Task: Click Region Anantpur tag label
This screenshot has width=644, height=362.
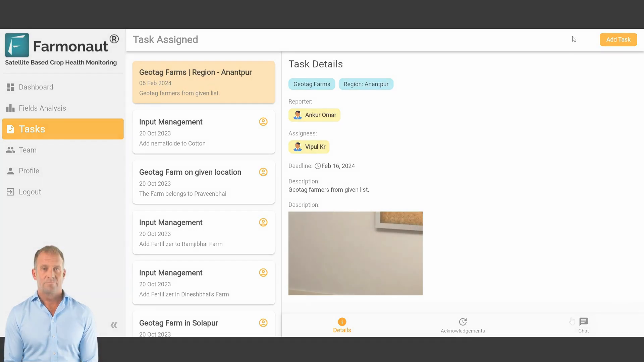Action: [366, 84]
